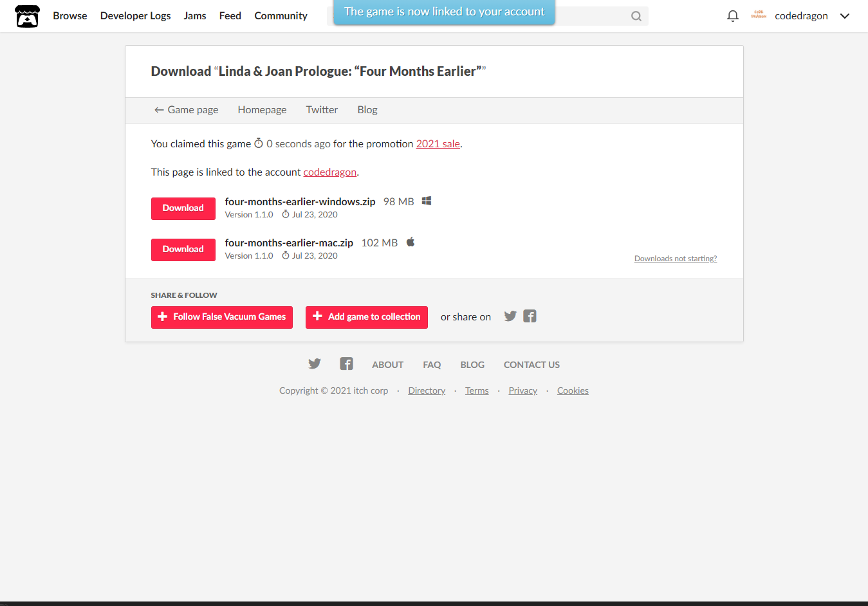Viewport: 868px width, 606px height.
Task: Share on Facebook from share section
Action: coord(530,316)
